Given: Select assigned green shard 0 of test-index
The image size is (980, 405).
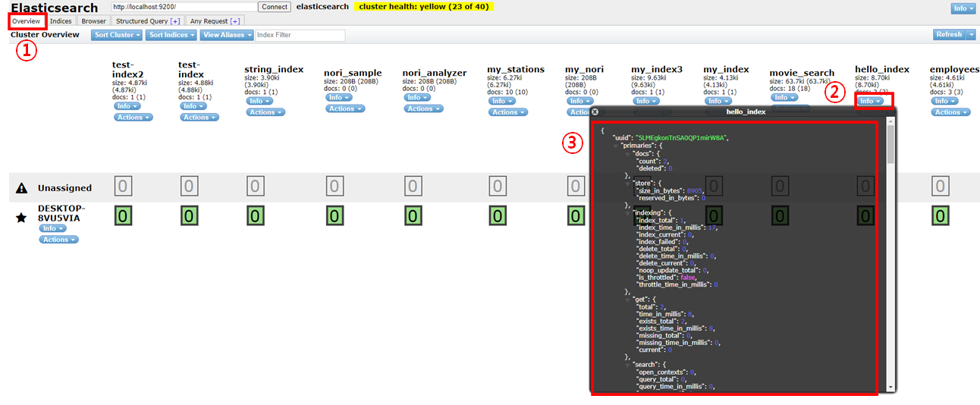Looking at the screenshot, I should click(190, 216).
